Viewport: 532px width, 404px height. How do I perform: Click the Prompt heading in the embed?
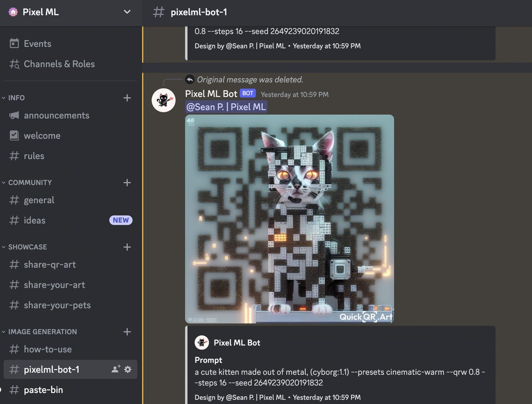point(208,360)
